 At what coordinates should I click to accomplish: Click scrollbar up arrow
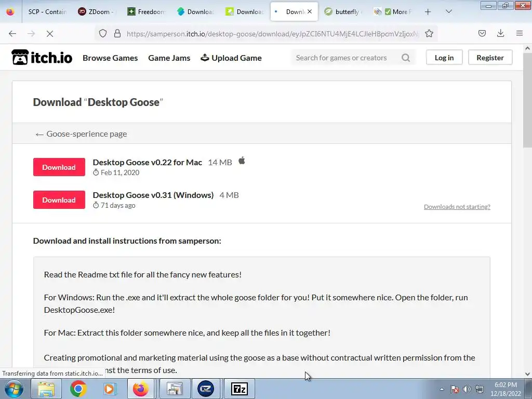coord(527,48)
